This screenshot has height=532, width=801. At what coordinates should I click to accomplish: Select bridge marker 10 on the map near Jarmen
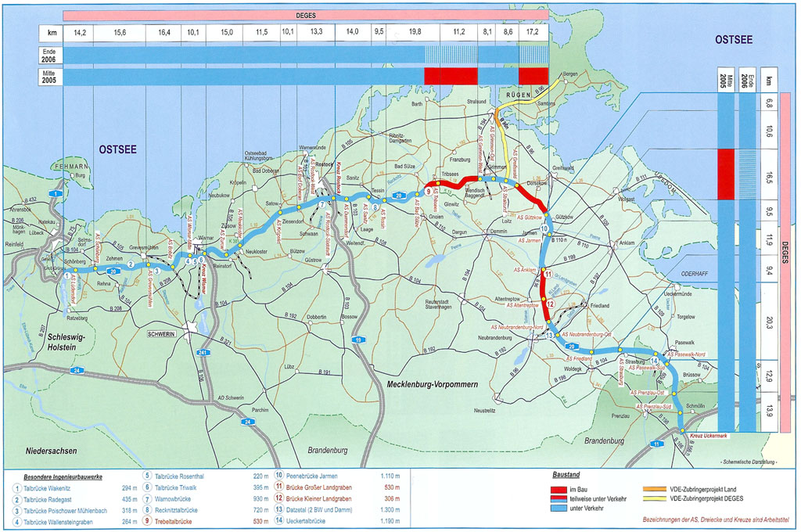coord(544,228)
